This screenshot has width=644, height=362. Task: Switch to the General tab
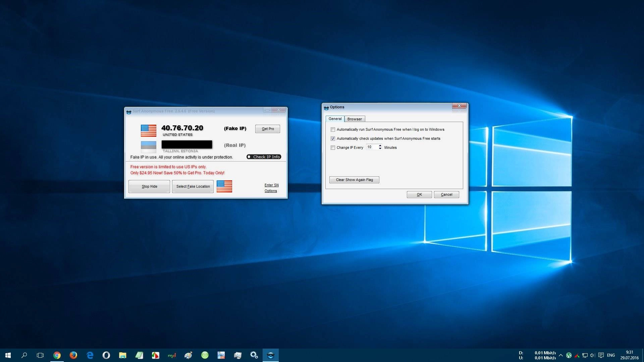pyautogui.click(x=335, y=119)
